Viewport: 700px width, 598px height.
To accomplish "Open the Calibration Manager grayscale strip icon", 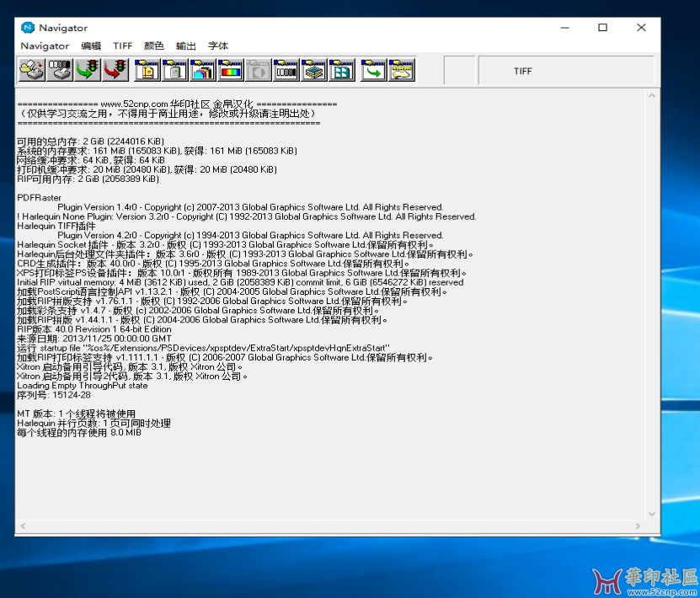I will 286,70.
